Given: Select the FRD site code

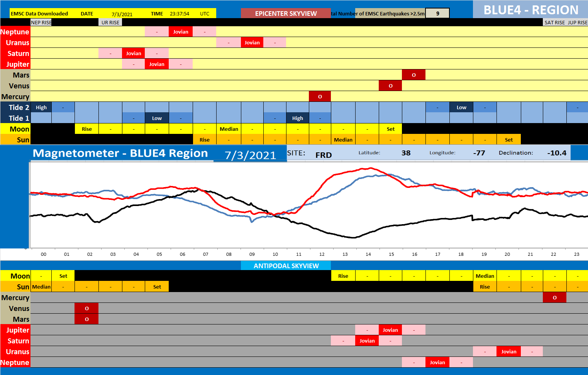Looking at the screenshot, I should pyautogui.click(x=324, y=155).
